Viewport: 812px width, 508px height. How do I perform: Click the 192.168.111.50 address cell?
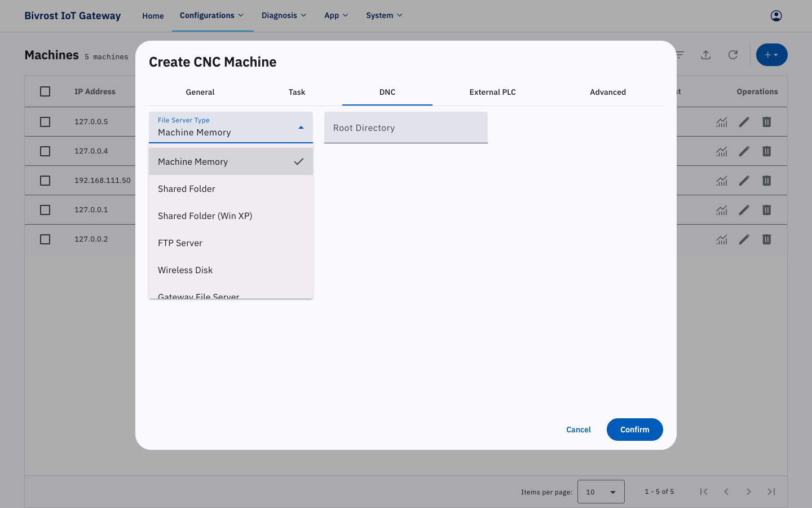pos(103,181)
